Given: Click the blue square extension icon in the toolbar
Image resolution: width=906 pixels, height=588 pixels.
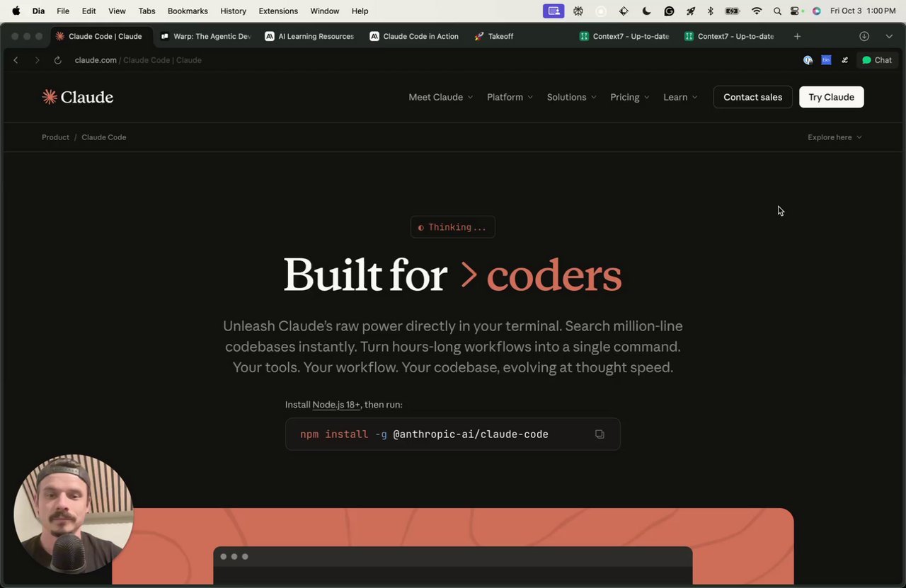Looking at the screenshot, I should [x=826, y=60].
